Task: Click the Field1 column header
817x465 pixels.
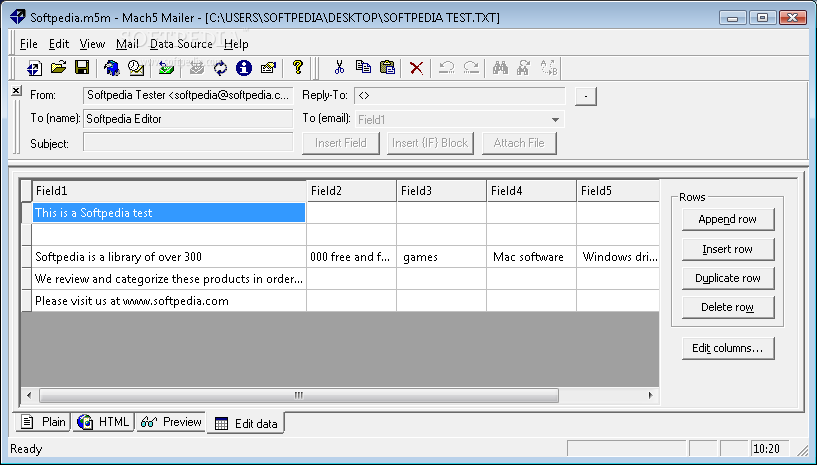Action: tap(169, 191)
